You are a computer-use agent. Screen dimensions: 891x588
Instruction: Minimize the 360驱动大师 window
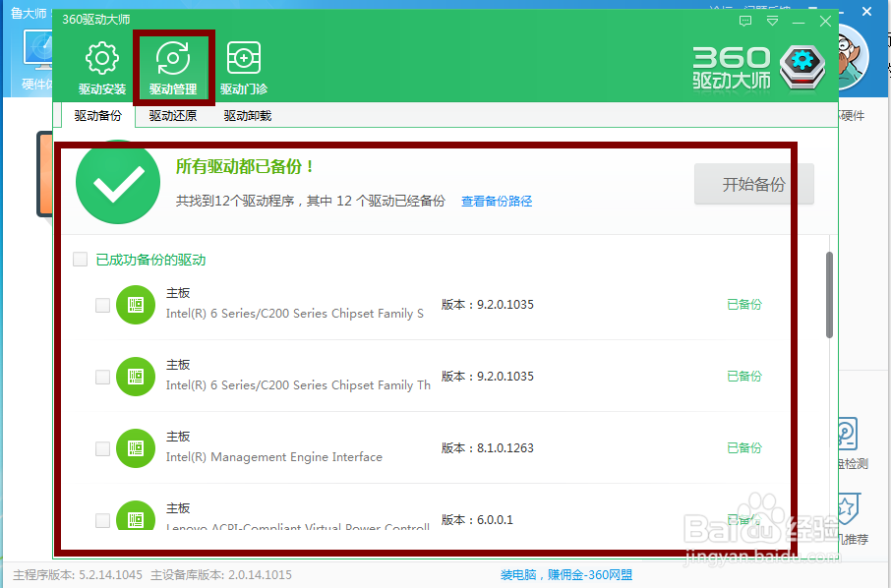pyautogui.click(x=799, y=23)
